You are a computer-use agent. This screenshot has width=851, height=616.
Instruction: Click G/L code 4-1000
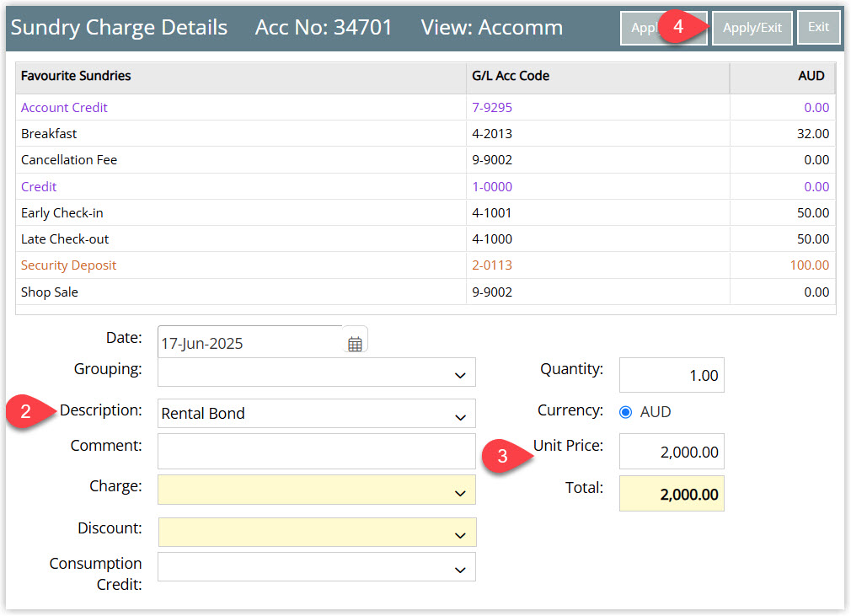point(492,239)
